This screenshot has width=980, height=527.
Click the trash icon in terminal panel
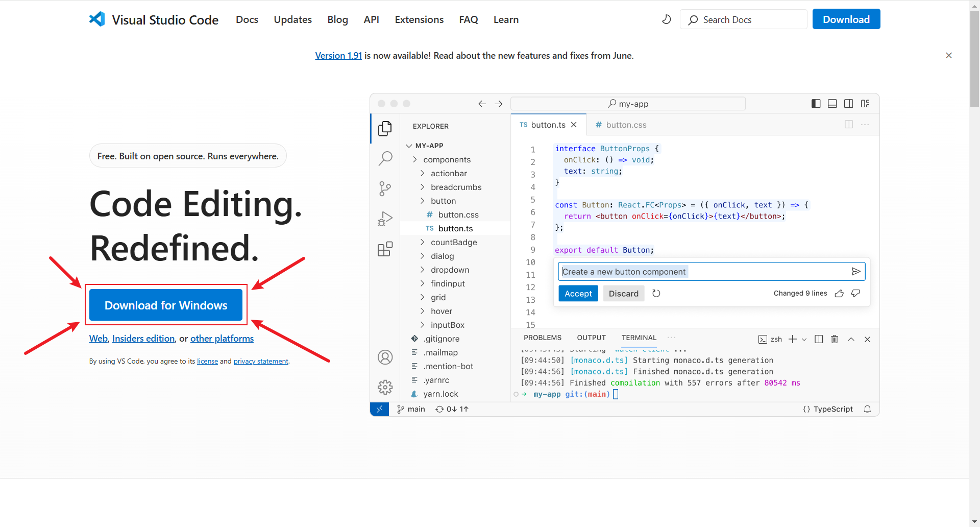pos(835,339)
